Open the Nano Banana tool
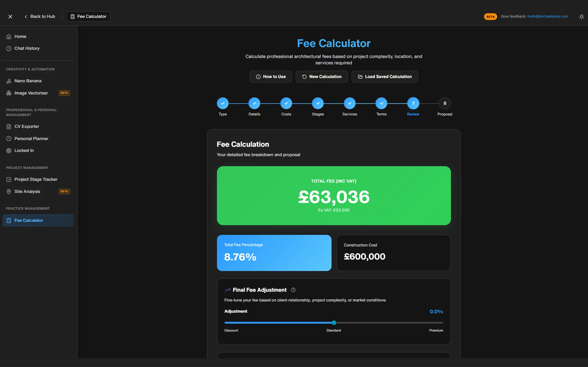 click(28, 81)
